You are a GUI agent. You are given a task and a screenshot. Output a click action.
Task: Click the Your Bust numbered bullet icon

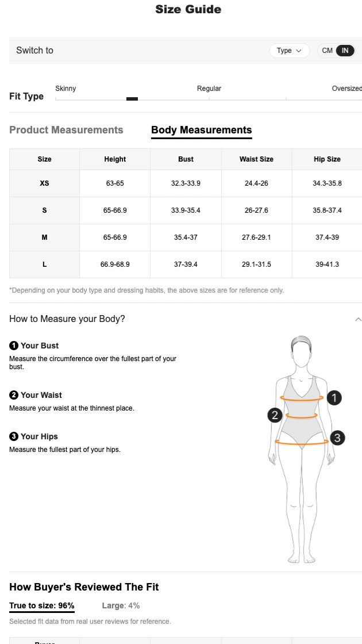[x=14, y=346]
